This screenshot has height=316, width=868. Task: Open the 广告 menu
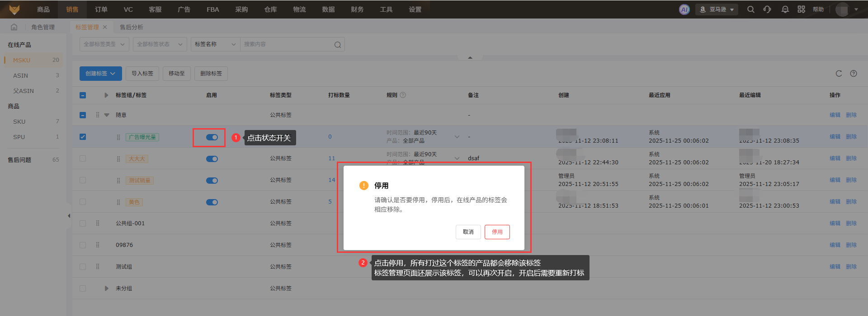184,9
